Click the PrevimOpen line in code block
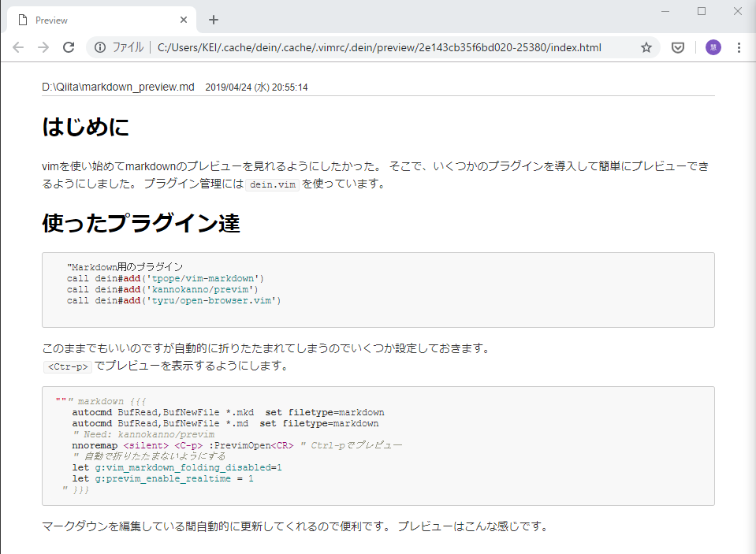The image size is (756, 554). click(x=236, y=445)
